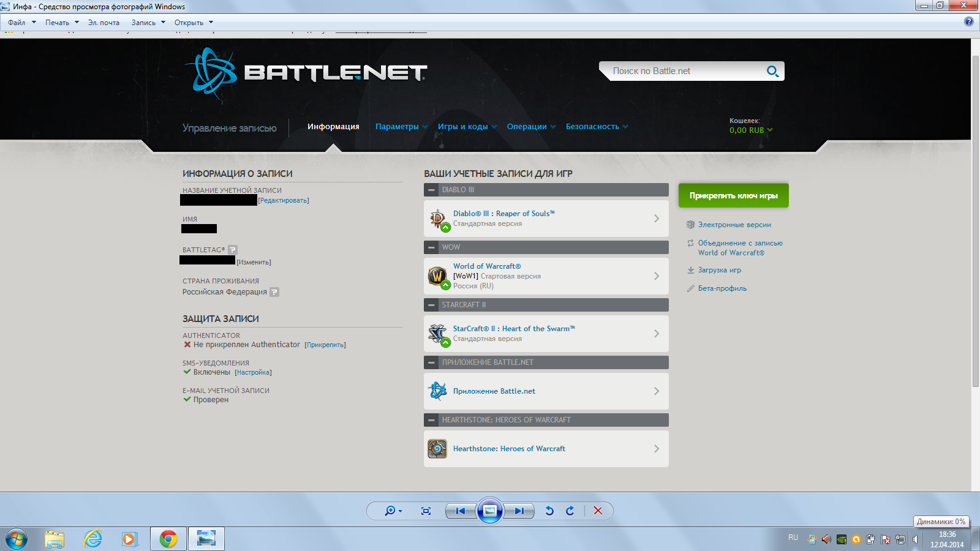Open the Запись menu
The height and width of the screenshot is (551, 980).
click(x=148, y=23)
